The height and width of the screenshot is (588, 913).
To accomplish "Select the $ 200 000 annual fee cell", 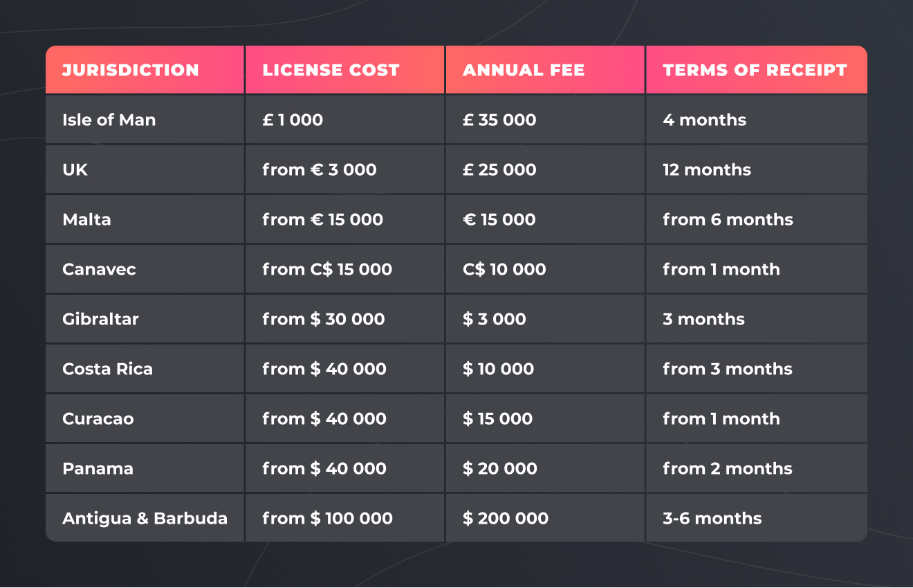I will tap(545, 517).
